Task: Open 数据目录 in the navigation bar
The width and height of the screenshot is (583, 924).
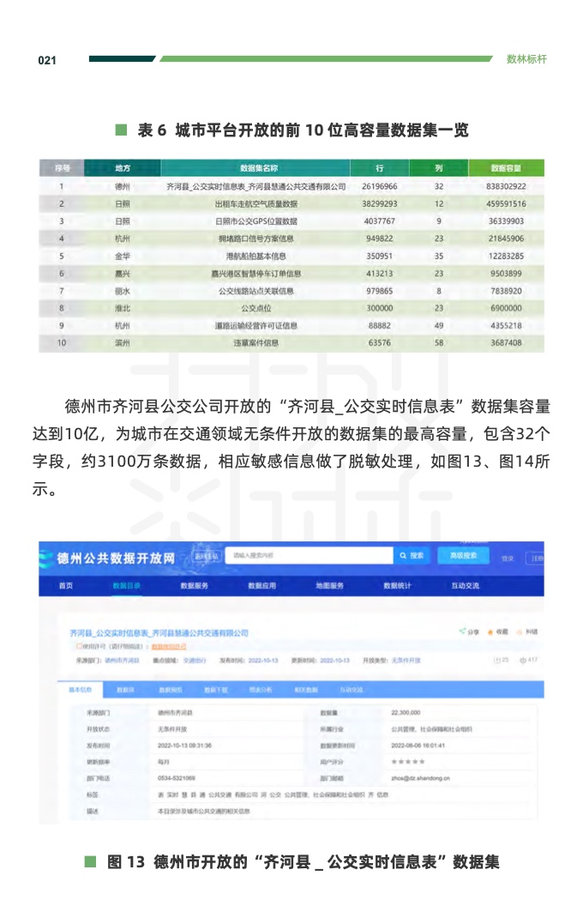Action: 127,586
